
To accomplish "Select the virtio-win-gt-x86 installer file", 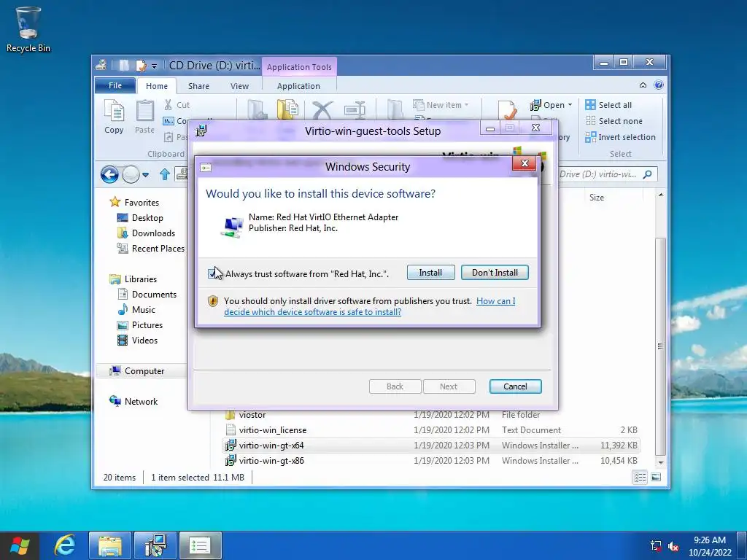I will tap(430, 461).
